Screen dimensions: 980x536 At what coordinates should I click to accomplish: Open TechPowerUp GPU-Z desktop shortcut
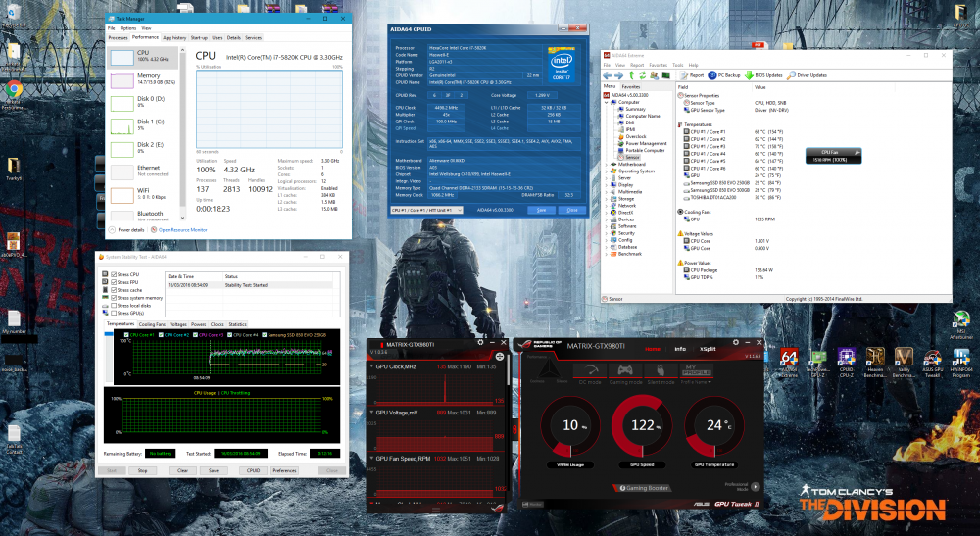coord(817,363)
